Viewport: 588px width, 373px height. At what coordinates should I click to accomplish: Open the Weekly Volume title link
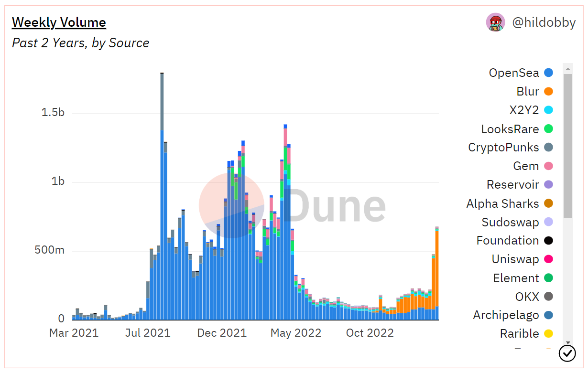click(x=59, y=22)
